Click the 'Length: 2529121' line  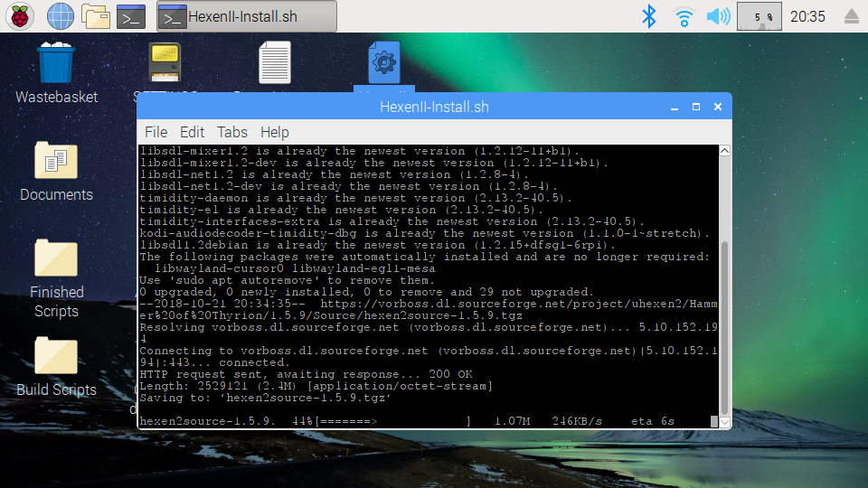(x=316, y=386)
